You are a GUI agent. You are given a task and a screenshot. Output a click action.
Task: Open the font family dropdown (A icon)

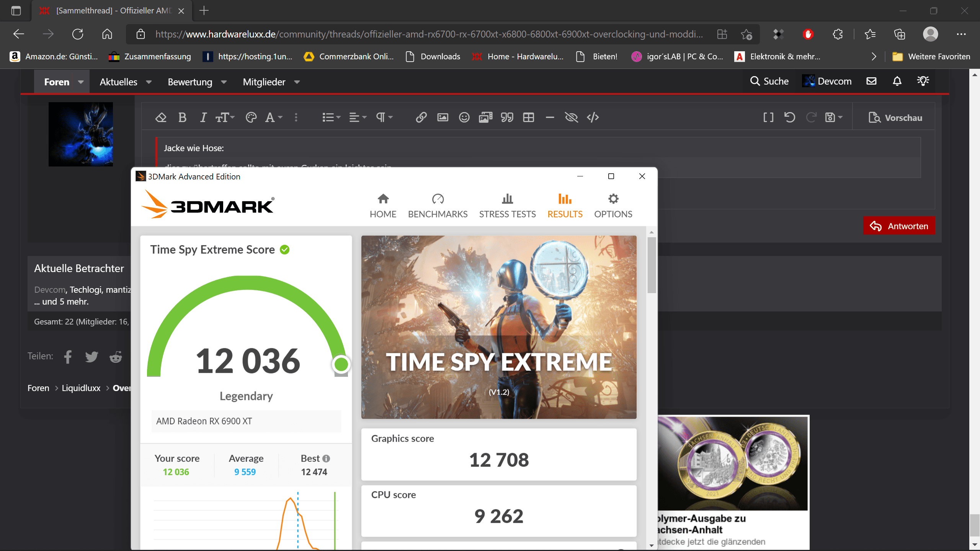click(274, 117)
